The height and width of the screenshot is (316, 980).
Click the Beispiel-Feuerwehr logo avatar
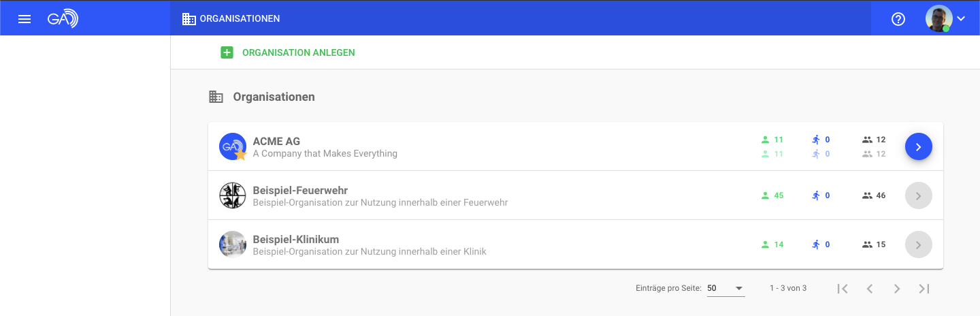(x=233, y=195)
